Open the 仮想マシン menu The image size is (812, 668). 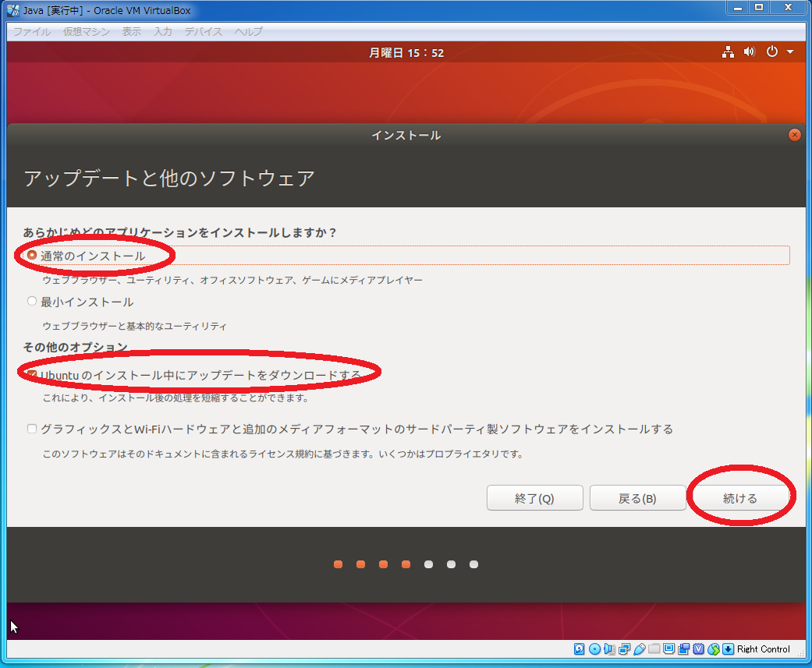[x=87, y=31]
